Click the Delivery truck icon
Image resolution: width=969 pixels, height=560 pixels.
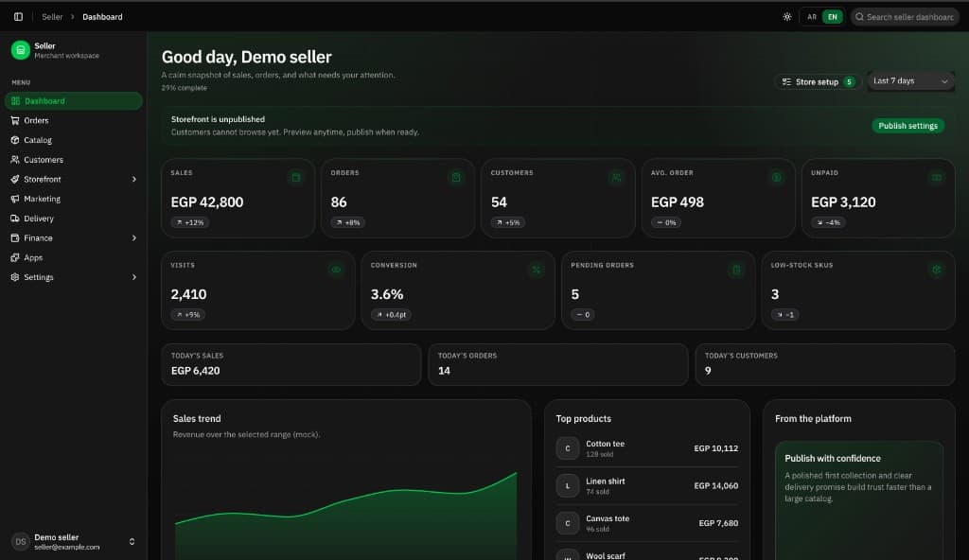(15, 219)
